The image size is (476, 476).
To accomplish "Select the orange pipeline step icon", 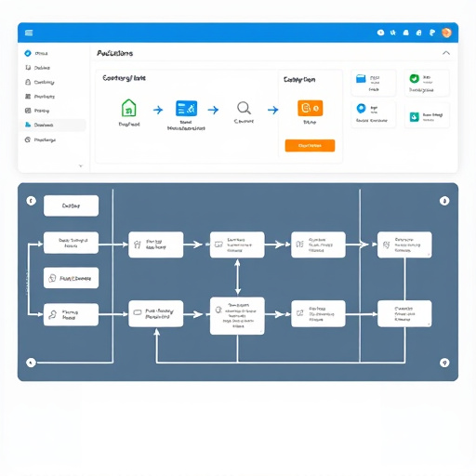I will [x=310, y=108].
